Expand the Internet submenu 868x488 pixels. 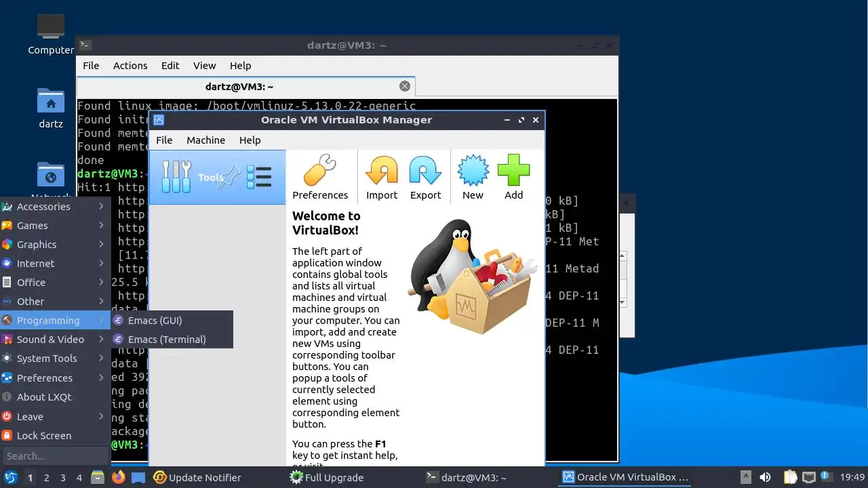[55, 263]
